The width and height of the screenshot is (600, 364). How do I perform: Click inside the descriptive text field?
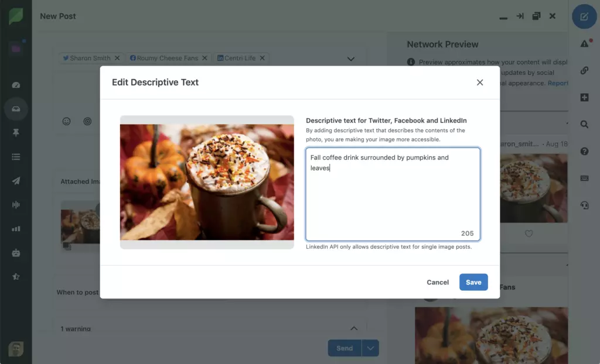pyautogui.click(x=393, y=194)
